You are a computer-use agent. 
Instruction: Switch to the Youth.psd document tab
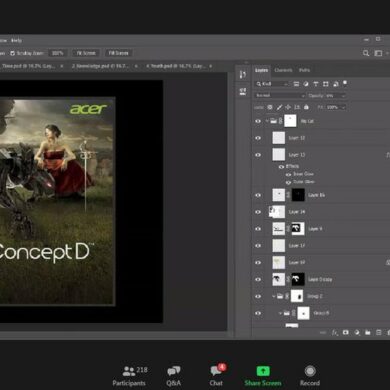pyautogui.click(x=175, y=66)
